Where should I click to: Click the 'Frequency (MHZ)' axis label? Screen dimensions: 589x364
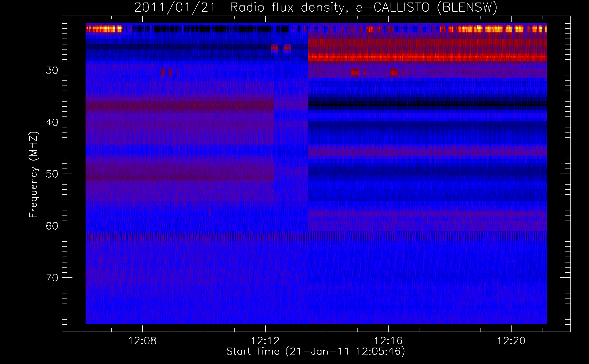point(33,175)
